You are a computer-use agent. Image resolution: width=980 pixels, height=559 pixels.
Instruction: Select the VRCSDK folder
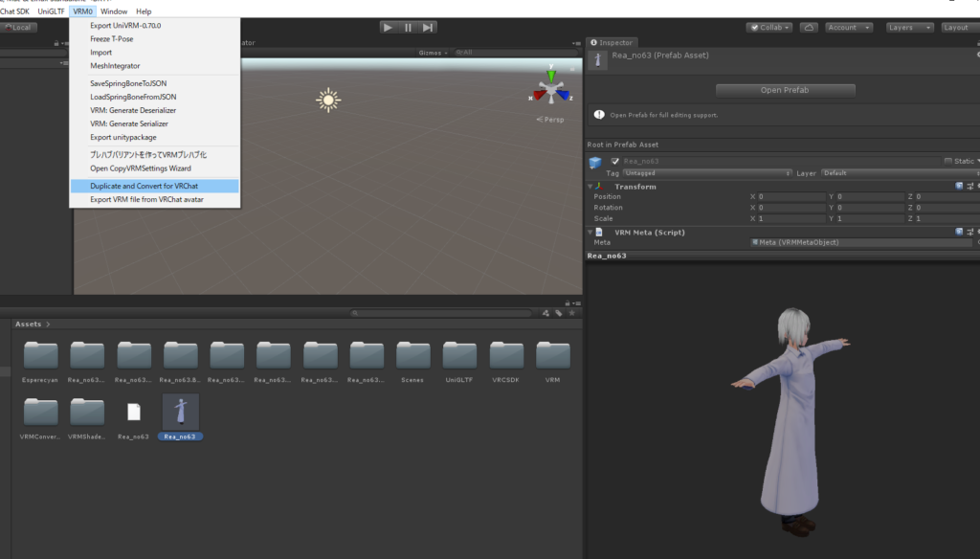pyautogui.click(x=505, y=362)
